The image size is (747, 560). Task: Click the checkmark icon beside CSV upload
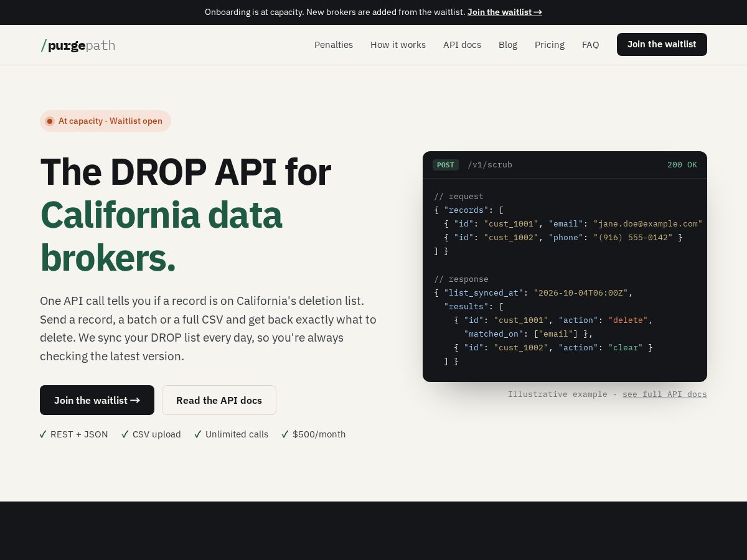click(125, 434)
